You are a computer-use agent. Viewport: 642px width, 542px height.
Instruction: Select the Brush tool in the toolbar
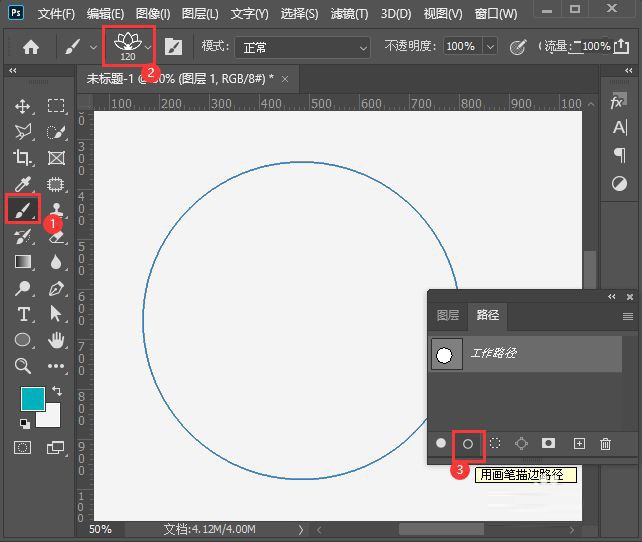point(23,209)
